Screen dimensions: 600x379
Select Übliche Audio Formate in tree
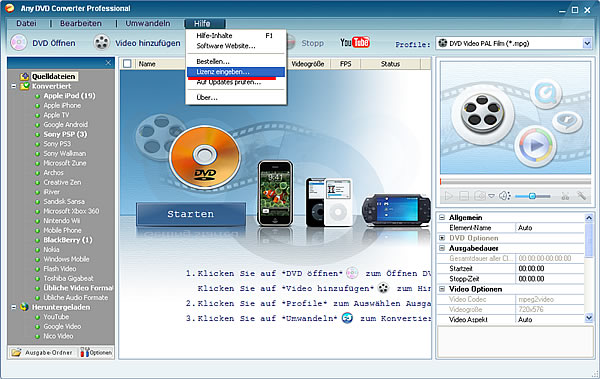pos(75,297)
